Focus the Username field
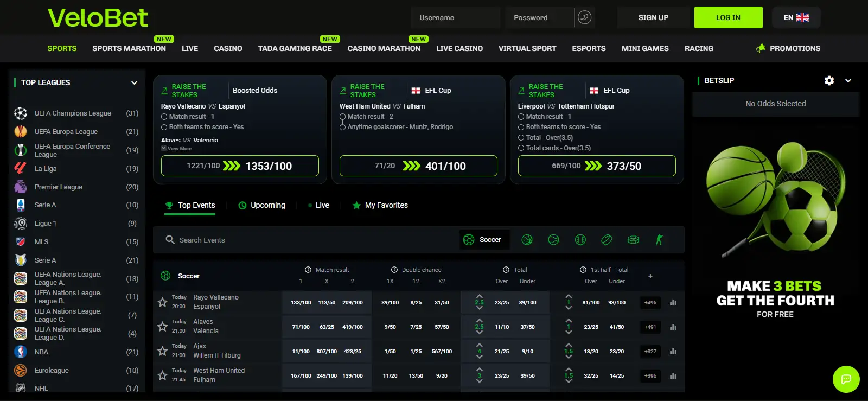868x401 pixels. click(x=455, y=17)
